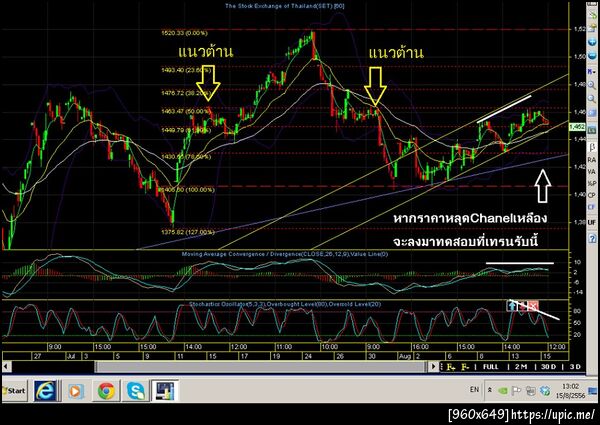The height and width of the screenshot is (425, 600).
Task: Click the chart scrollbar right arrow
Action: (x=433, y=367)
